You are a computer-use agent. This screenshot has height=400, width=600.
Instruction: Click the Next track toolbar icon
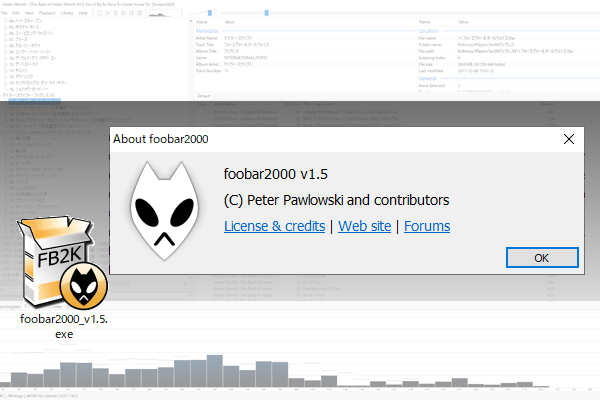(x=132, y=13)
